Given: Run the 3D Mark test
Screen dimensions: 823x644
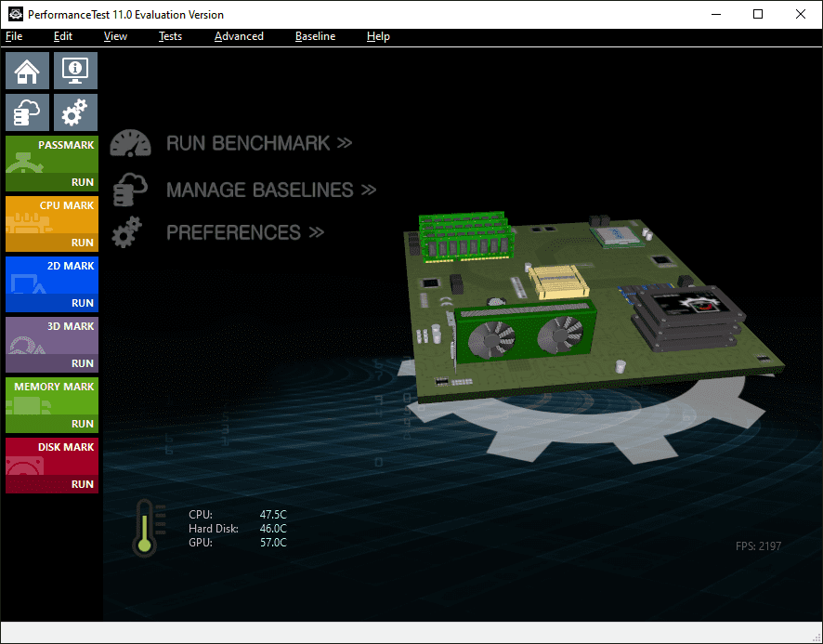Looking at the screenshot, I should click(x=52, y=363).
